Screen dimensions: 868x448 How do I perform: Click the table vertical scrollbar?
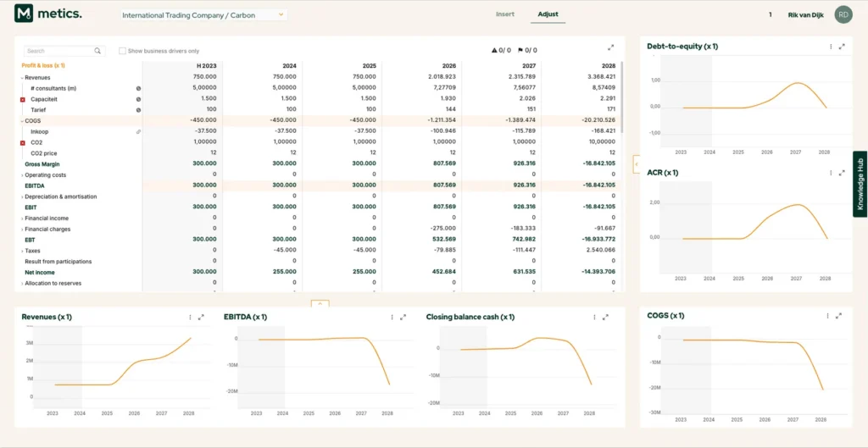[622, 97]
